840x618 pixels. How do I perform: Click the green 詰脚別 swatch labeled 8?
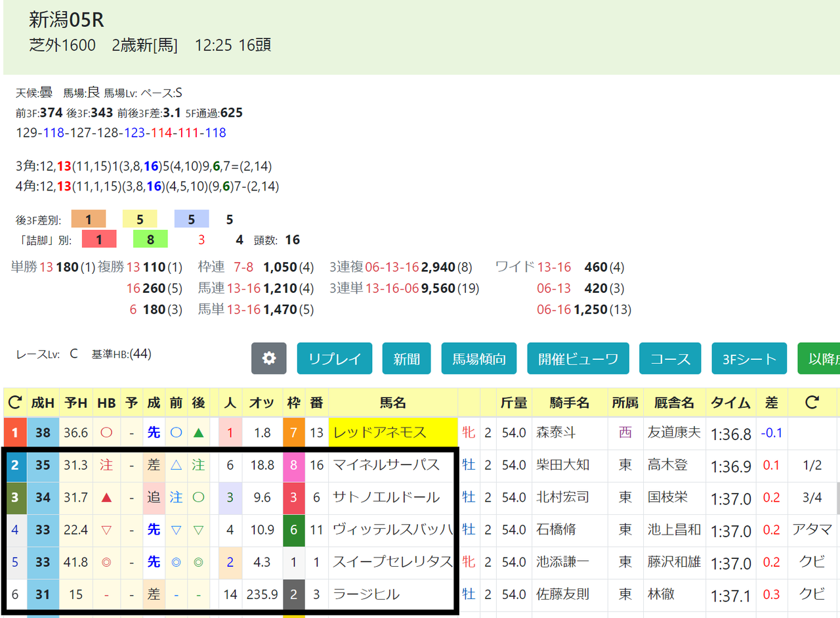click(x=150, y=240)
